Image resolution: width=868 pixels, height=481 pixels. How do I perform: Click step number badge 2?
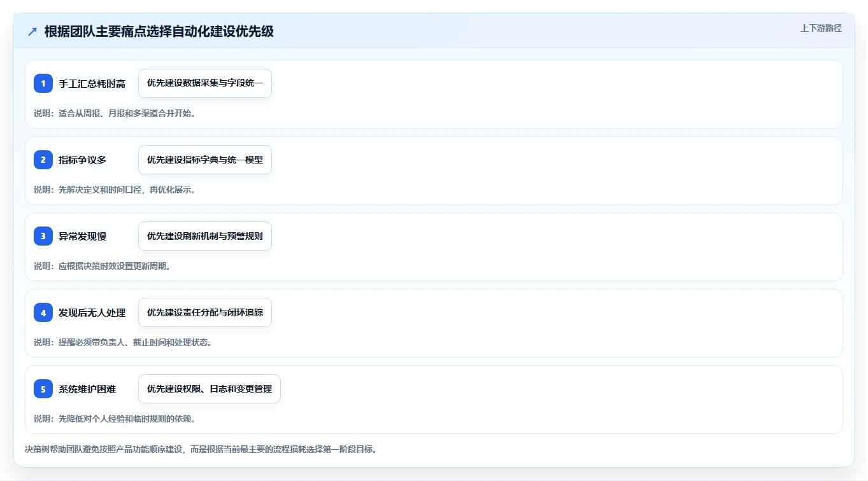coord(43,160)
